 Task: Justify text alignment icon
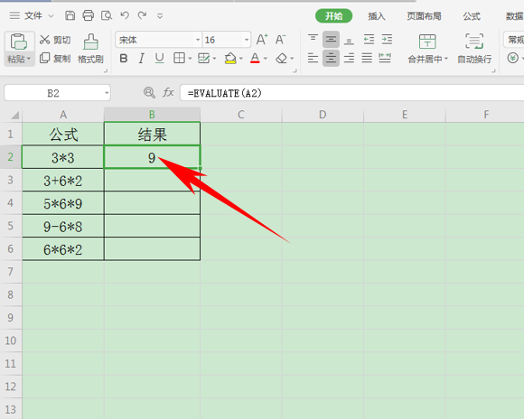[x=367, y=58]
